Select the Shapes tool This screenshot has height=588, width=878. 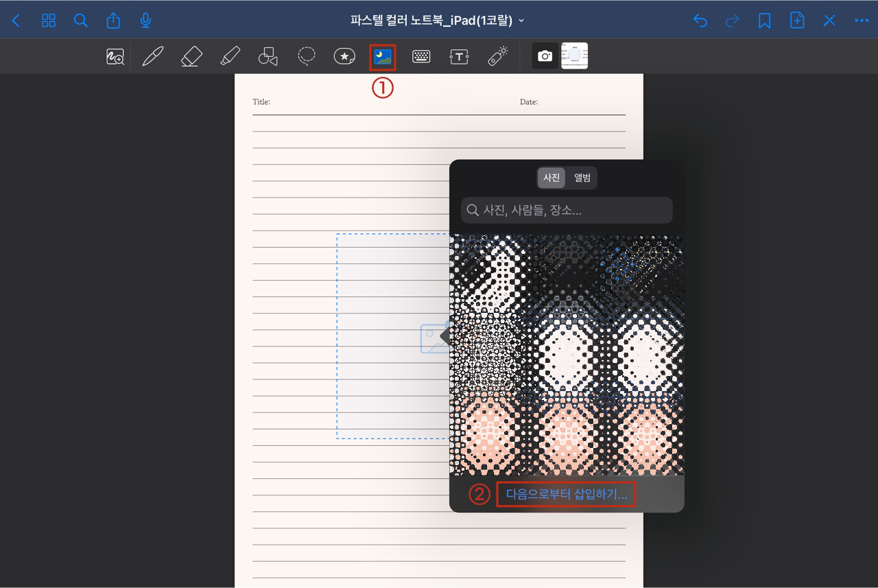268,56
